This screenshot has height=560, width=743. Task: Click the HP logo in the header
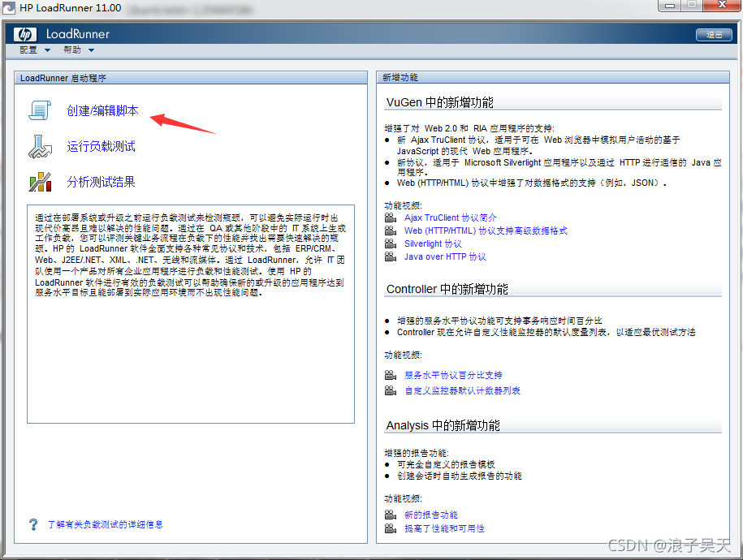[25, 34]
